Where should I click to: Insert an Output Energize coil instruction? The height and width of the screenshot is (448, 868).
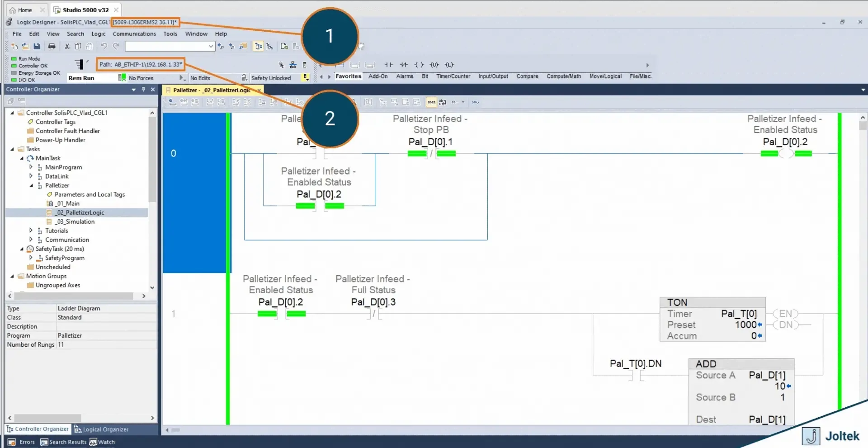pyautogui.click(x=419, y=65)
